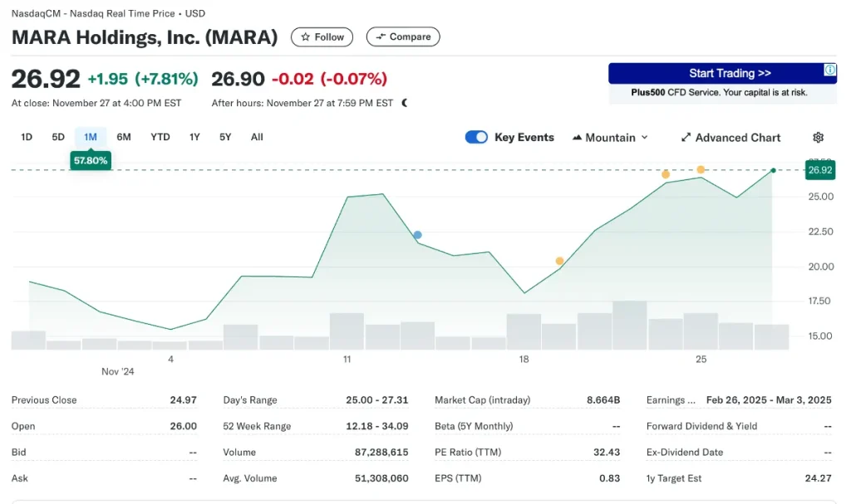Select the 1D time range tab
Screen dimensions: 851x504
coord(27,137)
